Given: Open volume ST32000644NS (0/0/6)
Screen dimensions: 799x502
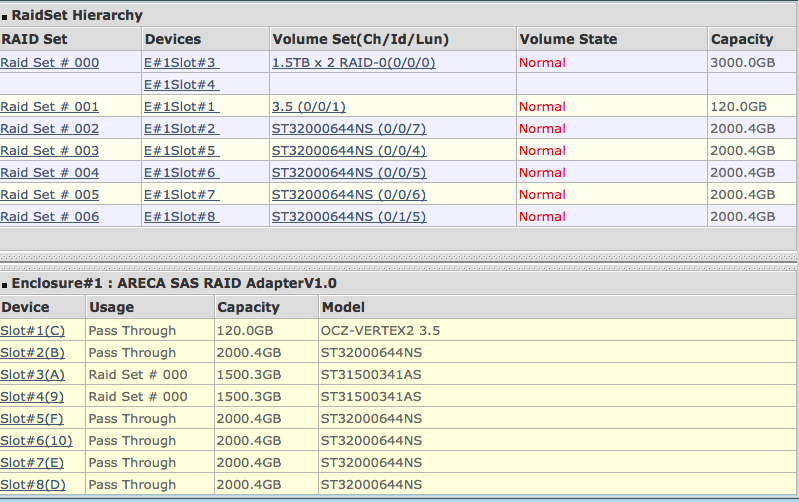Looking at the screenshot, I should [x=349, y=194].
